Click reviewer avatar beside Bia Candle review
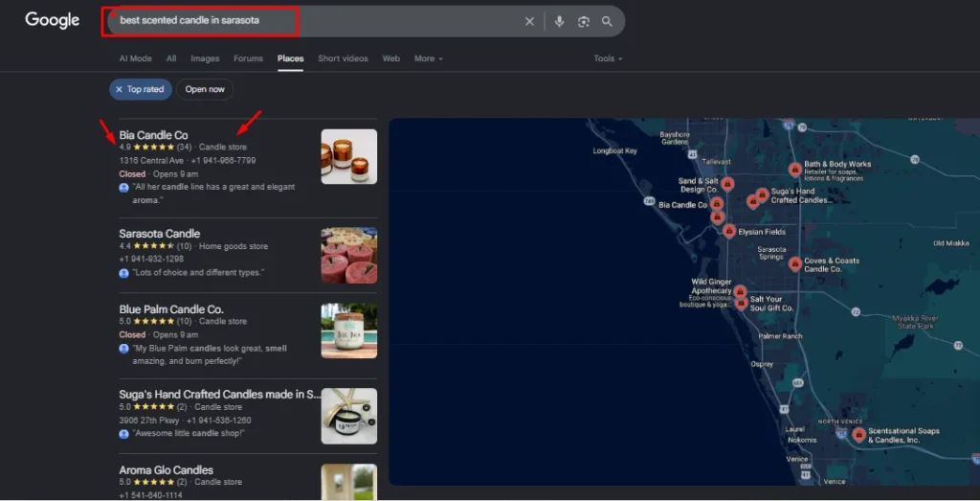This screenshot has height=501, width=980. [x=123, y=188]
